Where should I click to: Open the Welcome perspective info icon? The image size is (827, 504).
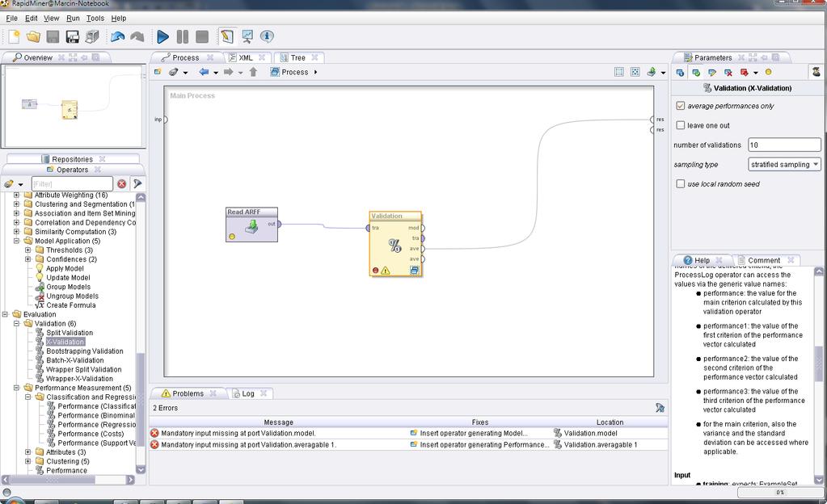267,36
